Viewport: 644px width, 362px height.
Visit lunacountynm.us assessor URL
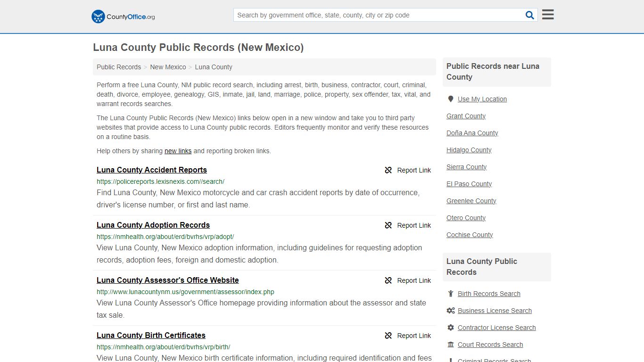[x=185, y=292]
